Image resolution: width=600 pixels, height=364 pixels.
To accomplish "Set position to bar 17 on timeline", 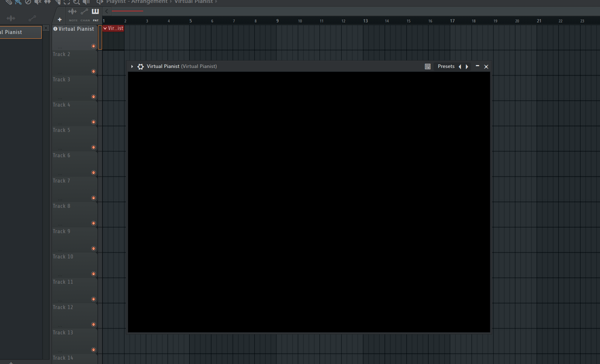I will point(452,21).
